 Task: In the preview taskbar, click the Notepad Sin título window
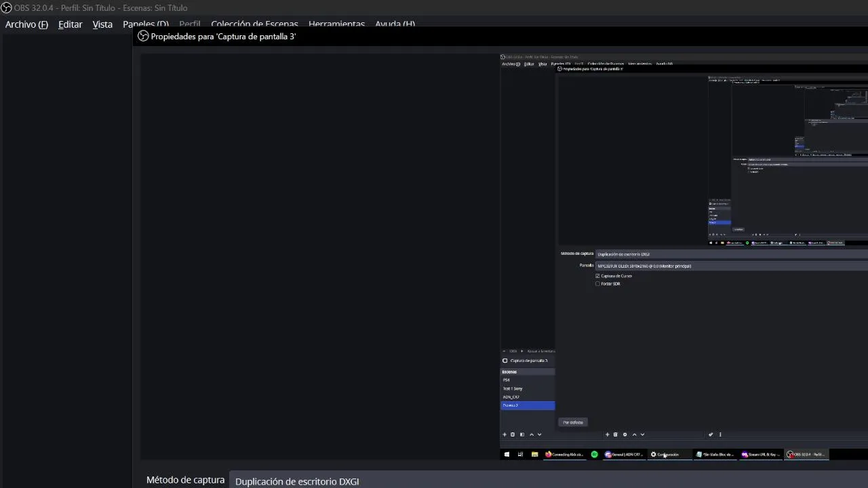tap(715, 454)
